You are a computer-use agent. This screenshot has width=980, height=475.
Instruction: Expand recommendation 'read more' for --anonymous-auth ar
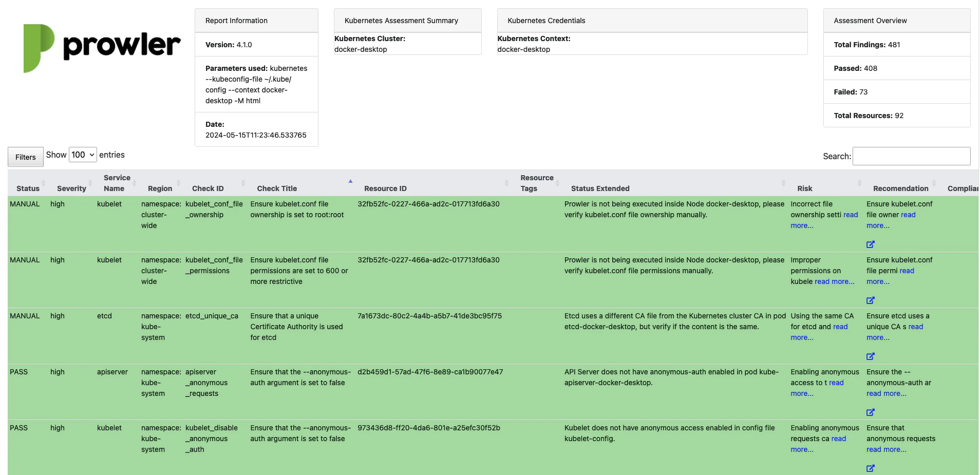(886, 393)
